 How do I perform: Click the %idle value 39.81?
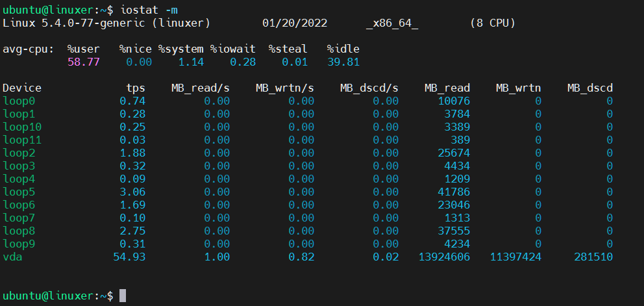pyautogui.click(x=343, y=62)
